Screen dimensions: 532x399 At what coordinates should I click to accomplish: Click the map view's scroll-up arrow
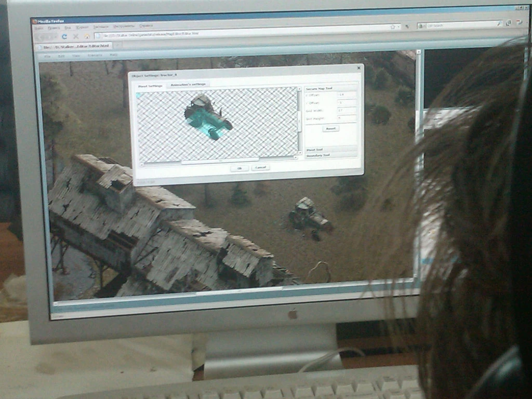[418, 52]
